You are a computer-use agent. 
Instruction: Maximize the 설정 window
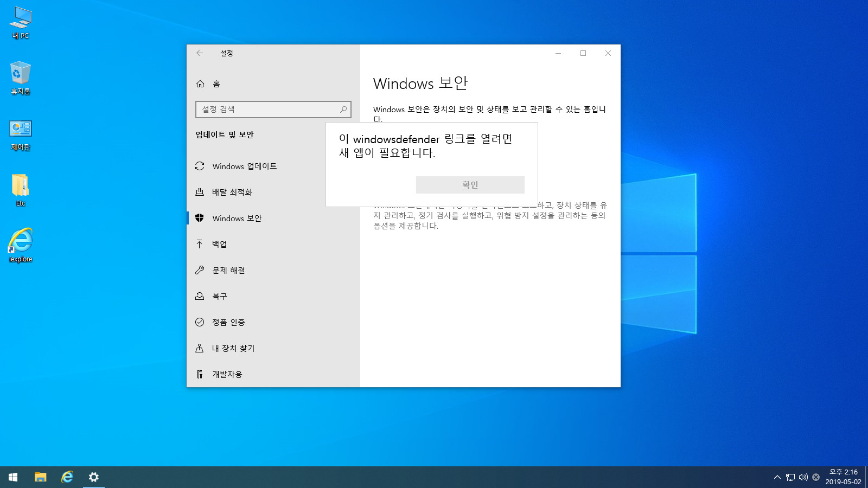coord(583,53)
